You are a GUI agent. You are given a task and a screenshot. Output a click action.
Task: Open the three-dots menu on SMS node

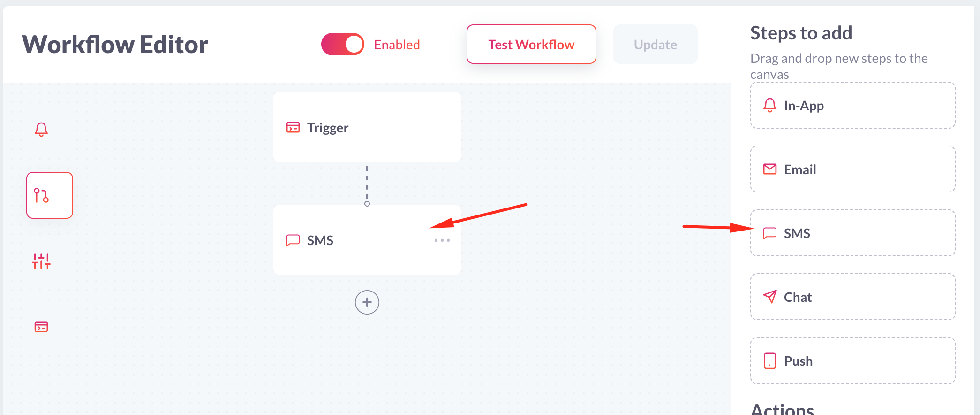[442, 240]
